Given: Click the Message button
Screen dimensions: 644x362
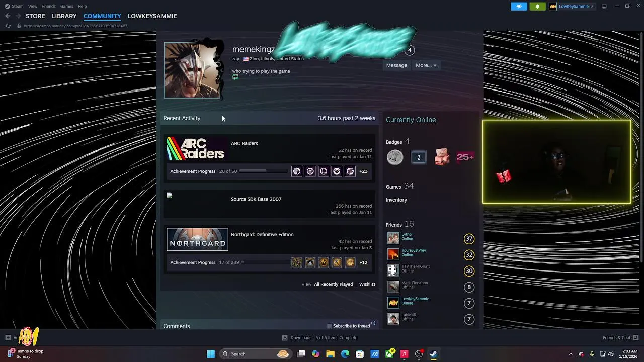Looking at the screenshot, I should point(396,65).
